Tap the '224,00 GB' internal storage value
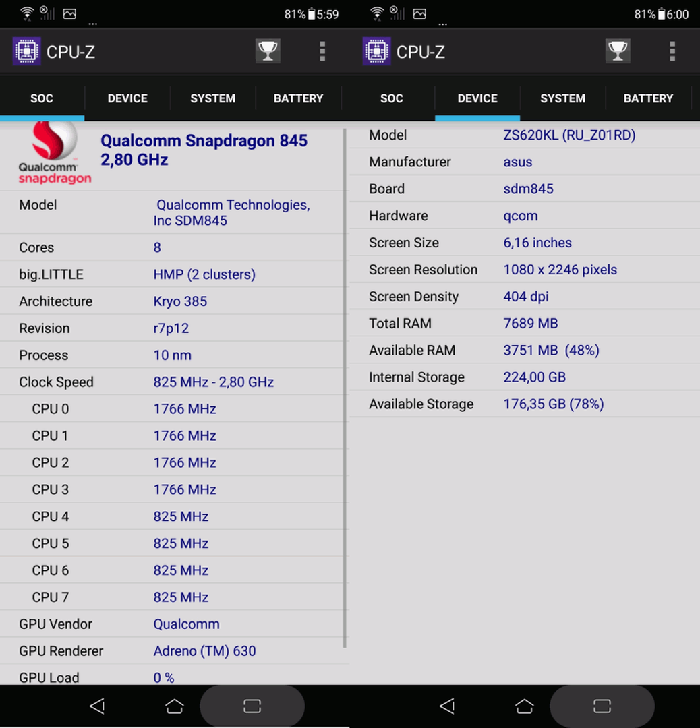 pyautogui.click(x=535, y=377)
